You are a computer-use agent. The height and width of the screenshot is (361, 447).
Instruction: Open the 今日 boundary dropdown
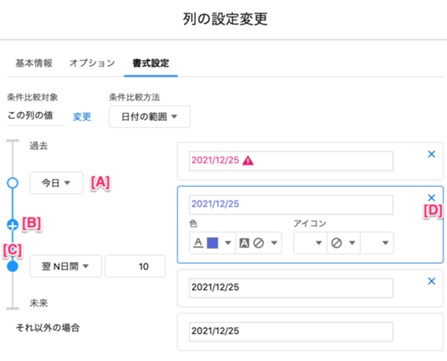pos(56,183)
